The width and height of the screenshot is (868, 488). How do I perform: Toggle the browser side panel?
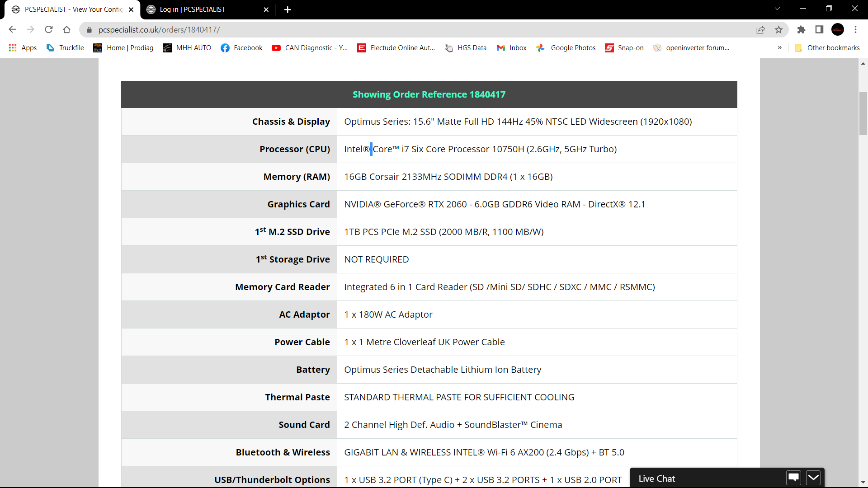click(819, 30)
